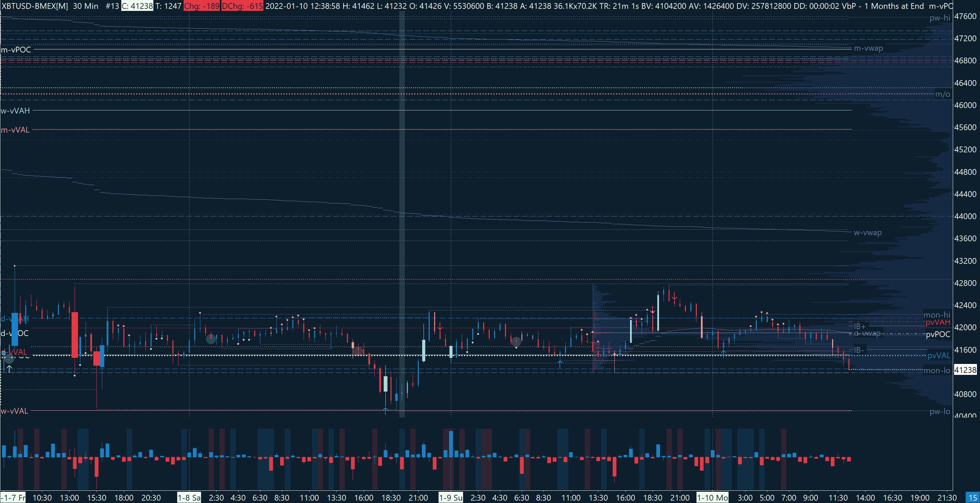Click the gray circle marker near 2:30

click(211, 338)
